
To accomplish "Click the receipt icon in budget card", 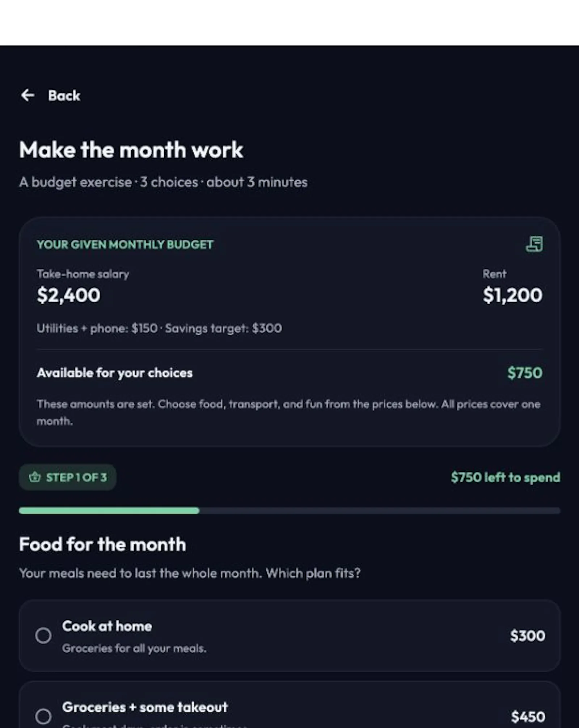I will point(534,244).
